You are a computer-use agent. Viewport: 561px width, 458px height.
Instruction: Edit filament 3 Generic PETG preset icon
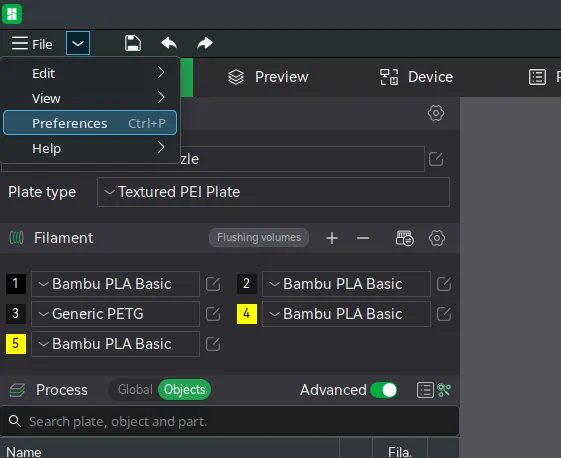click(x=213, y=315)
